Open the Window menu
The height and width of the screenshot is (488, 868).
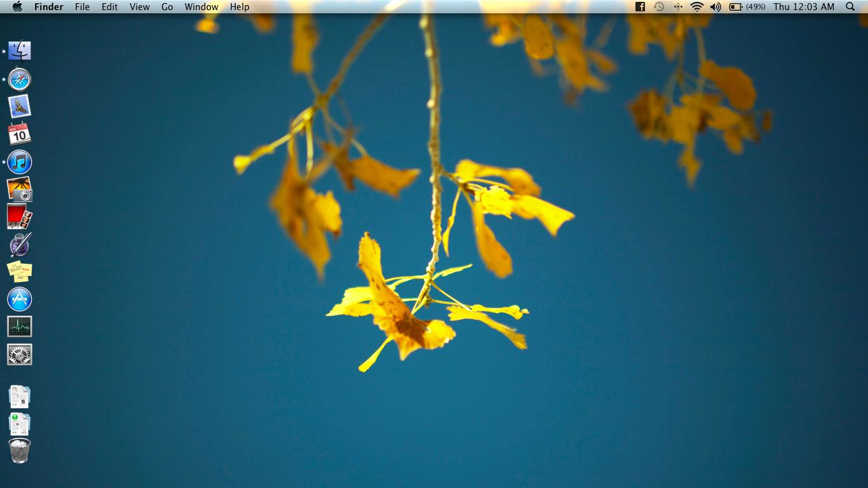(x=201, y=7)
